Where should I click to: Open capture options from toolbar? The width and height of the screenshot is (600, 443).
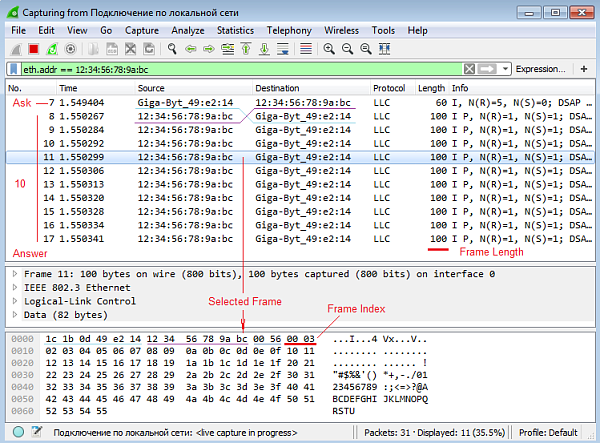coord(70,48)
